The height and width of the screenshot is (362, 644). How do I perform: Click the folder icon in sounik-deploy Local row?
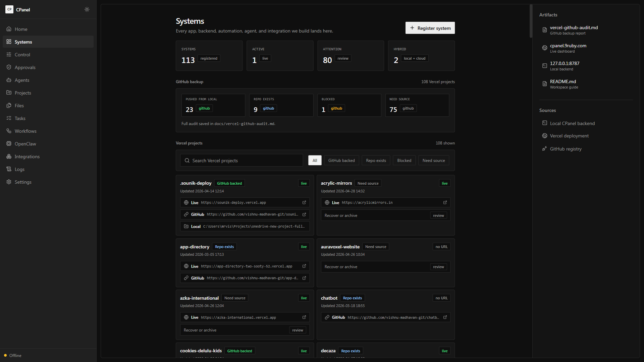click(x=186, y=227)
